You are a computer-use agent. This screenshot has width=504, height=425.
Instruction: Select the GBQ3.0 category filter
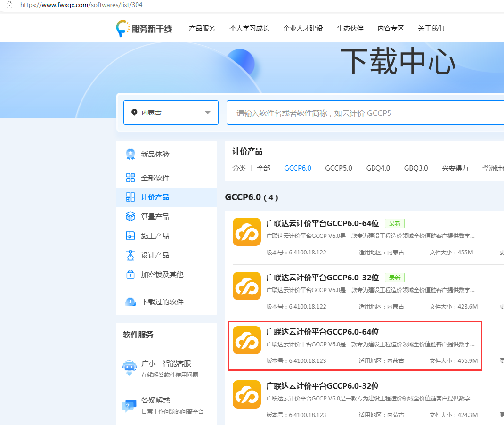coord(416,168)
